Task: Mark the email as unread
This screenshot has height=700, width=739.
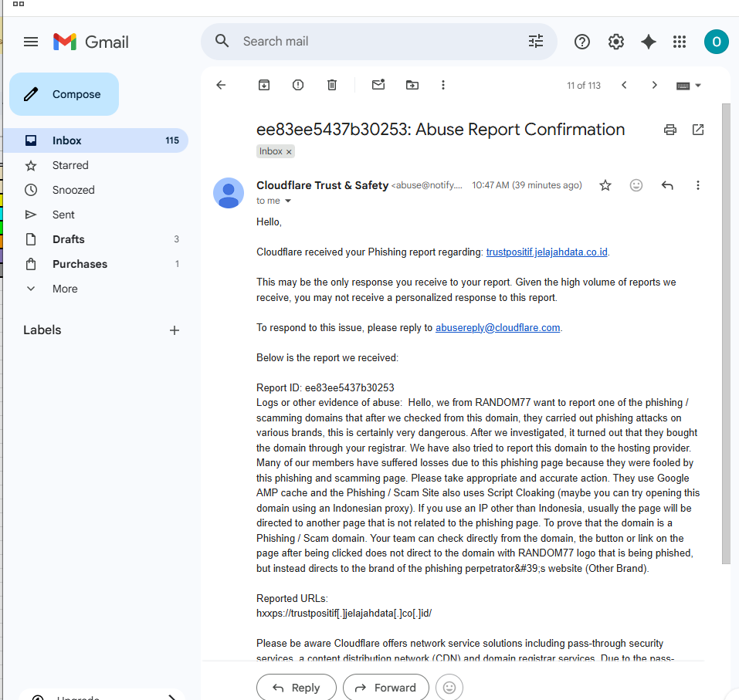Action: pos(378,84)
